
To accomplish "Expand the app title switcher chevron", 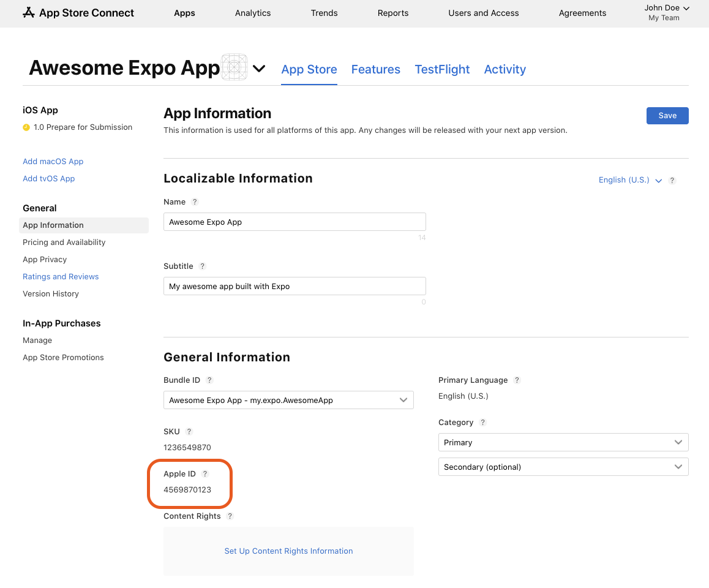I will [259, 69].
